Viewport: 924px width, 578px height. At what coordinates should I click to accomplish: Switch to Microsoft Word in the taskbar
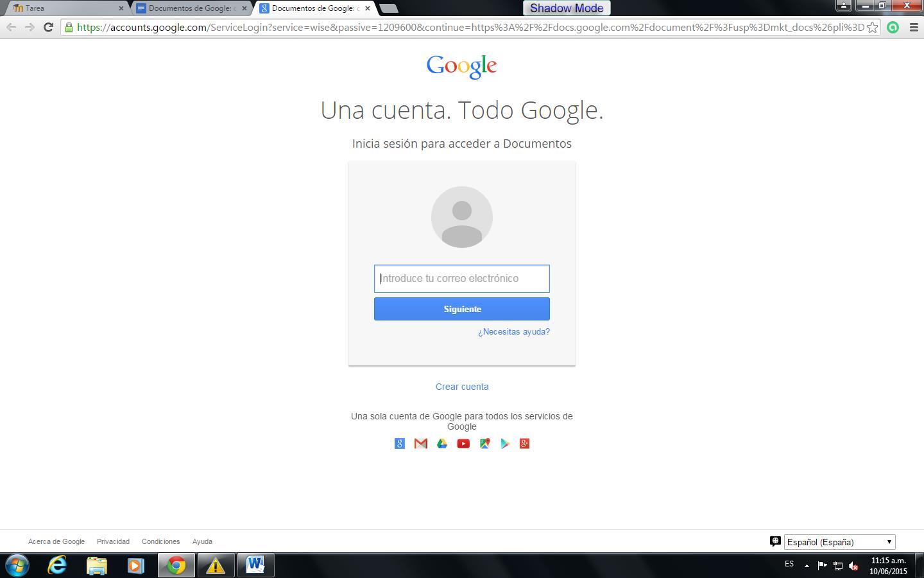[255, 565]
